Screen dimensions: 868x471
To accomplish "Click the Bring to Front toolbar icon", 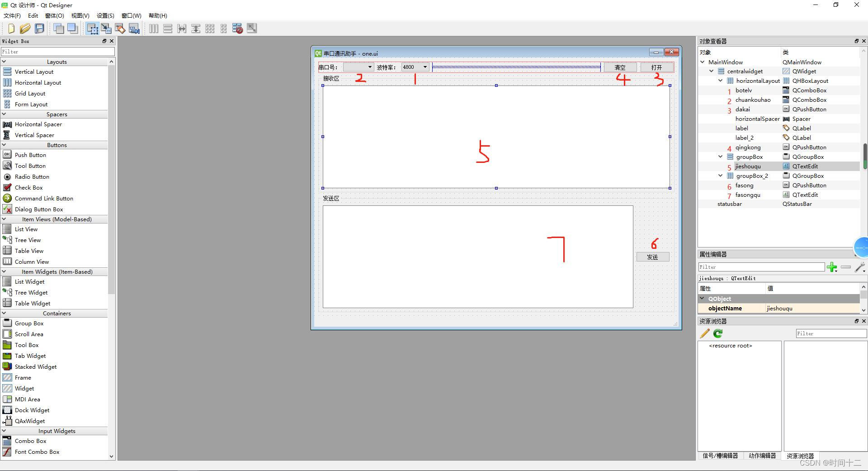I will [x=72, y=29].
